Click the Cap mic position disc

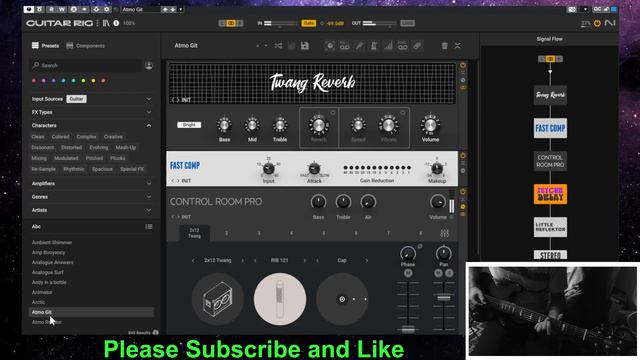click(342, 299)
